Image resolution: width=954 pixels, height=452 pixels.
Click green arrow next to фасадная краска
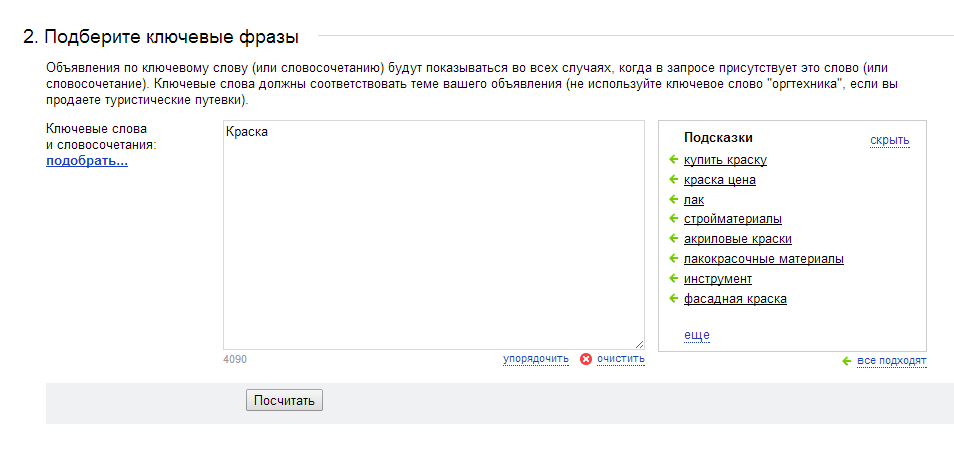tap(674, 299)
